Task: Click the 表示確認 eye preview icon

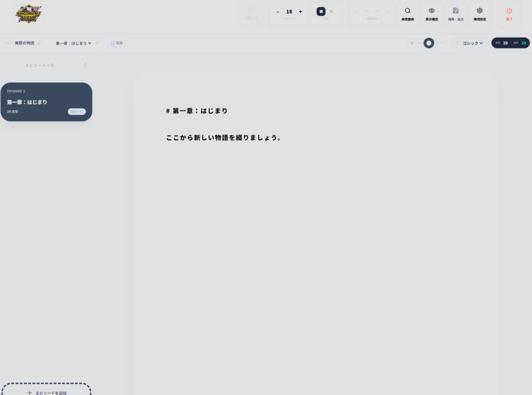Action: 431,13
